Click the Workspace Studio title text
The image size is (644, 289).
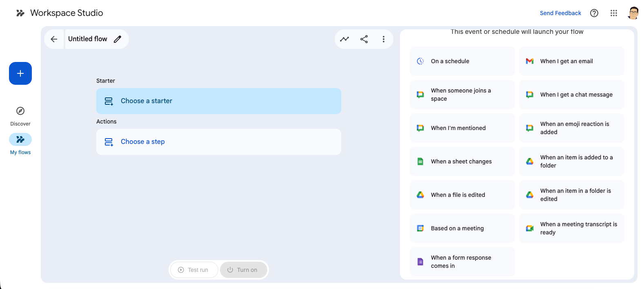pos(67,13)
